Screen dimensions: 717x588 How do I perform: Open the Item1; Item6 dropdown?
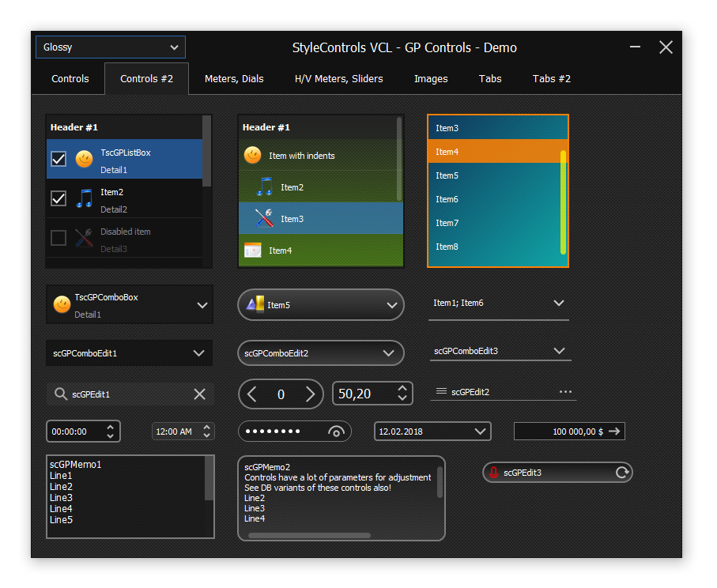point(559,303)
